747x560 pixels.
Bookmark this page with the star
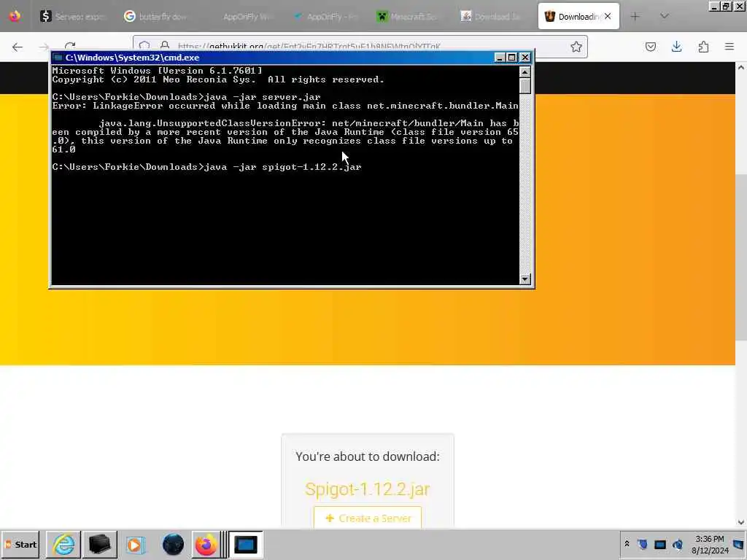tap(576, 47)
